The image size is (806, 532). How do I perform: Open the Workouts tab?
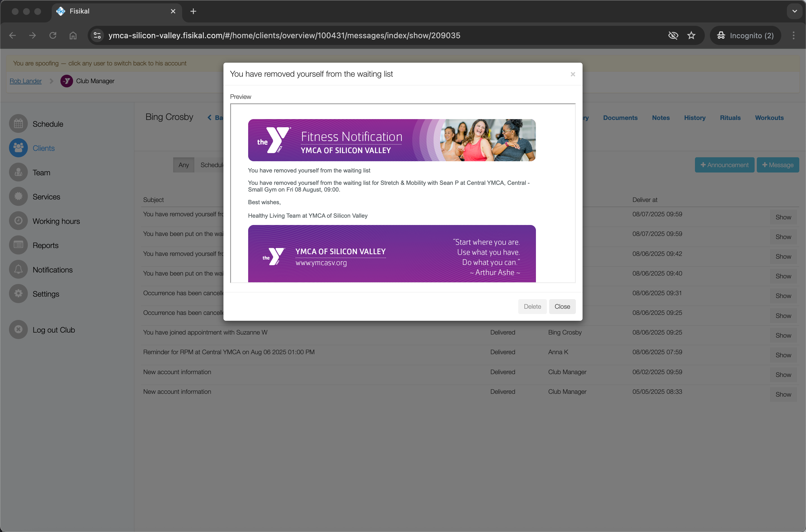[769, 117]
